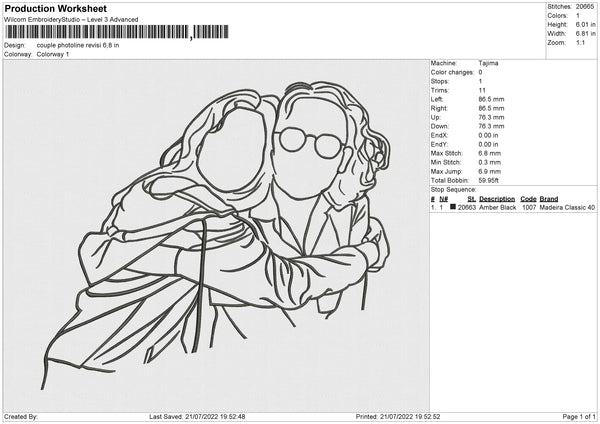Click the couple line-art embroidery design
Screen dimensions: 600x424
(x=216, y=235)
